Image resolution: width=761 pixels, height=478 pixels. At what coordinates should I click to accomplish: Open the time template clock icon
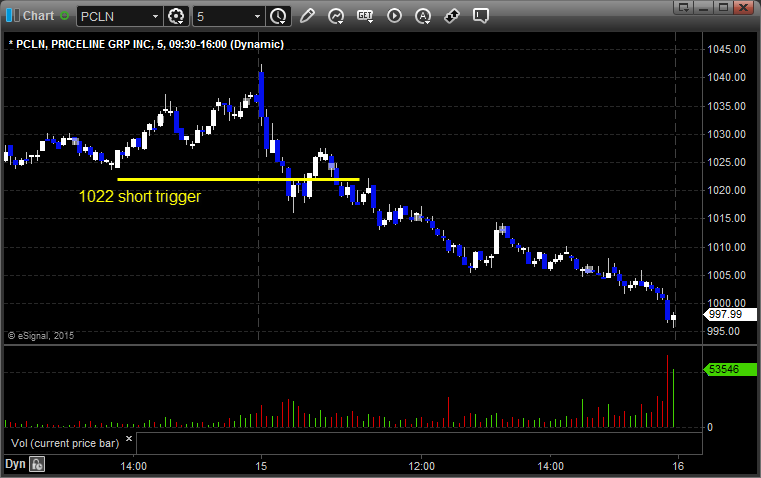pyautogui.click(x=278, y=16)
